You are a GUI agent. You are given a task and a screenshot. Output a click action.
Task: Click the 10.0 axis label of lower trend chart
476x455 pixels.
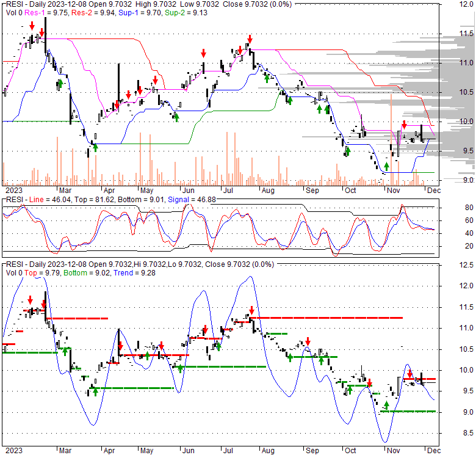point(466,370)
